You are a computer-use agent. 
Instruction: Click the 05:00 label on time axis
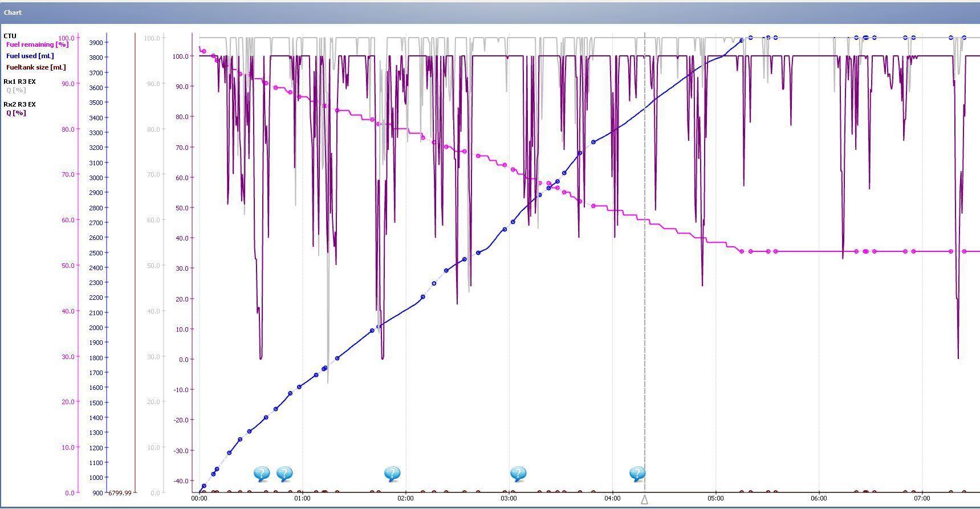pos(715,499)
